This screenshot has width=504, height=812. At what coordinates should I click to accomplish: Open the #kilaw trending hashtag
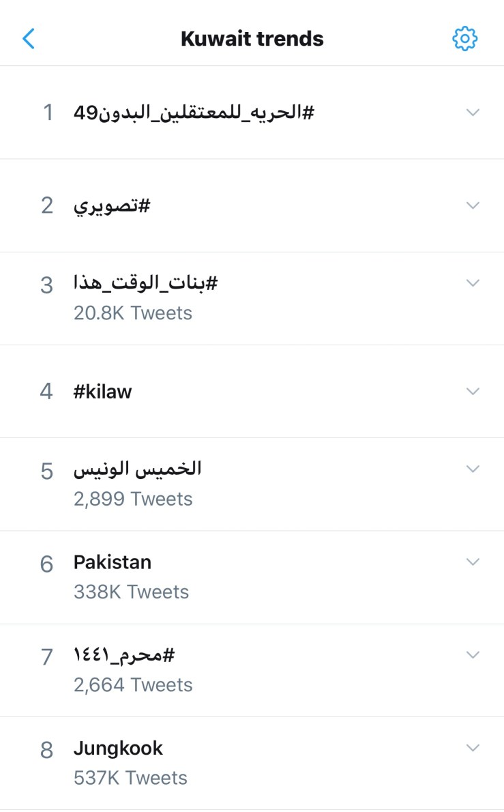click(x=102, y=391)
